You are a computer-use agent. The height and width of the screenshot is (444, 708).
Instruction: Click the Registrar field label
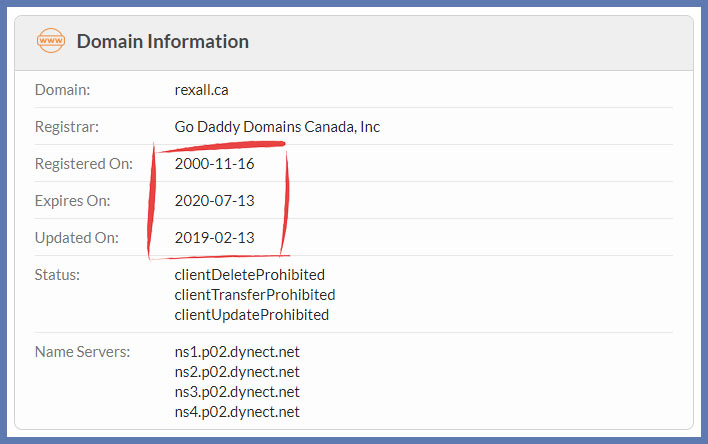pyautogui.click(x=67, y=127)
